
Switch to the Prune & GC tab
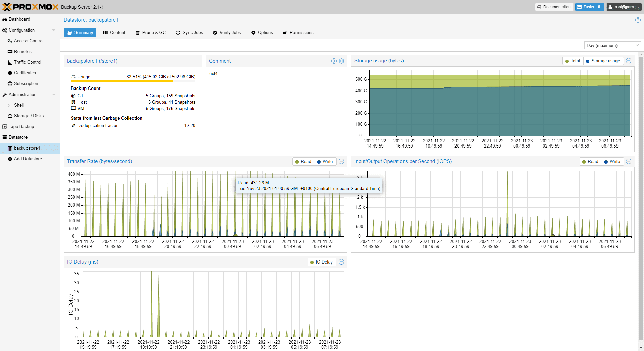pyautogui.click(x=151, y=33)
